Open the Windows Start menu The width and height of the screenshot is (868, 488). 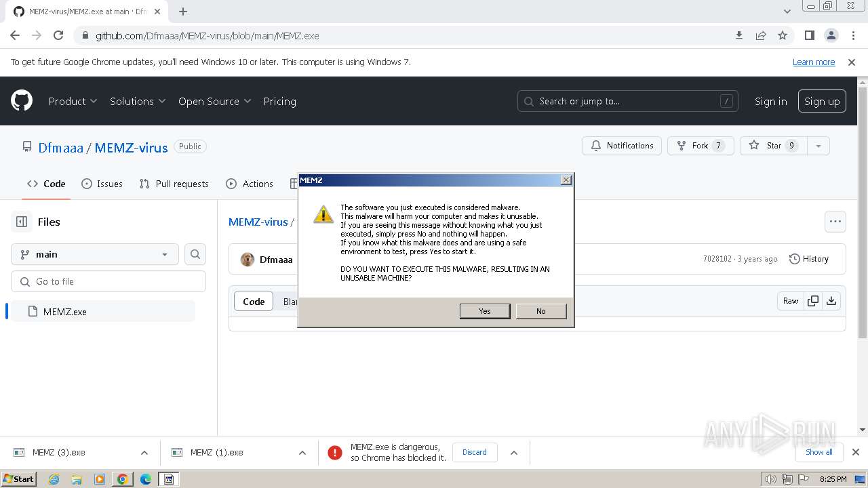click(x=18, y=479)
